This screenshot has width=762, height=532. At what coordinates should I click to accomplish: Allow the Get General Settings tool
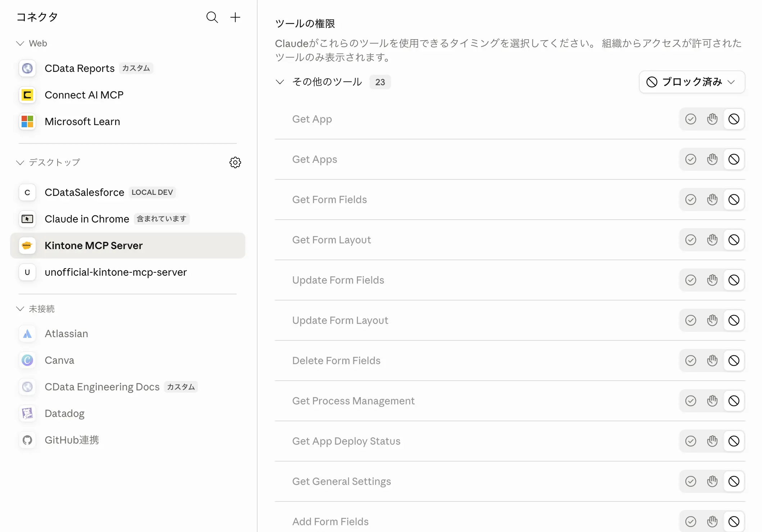[x=691, y=481]
